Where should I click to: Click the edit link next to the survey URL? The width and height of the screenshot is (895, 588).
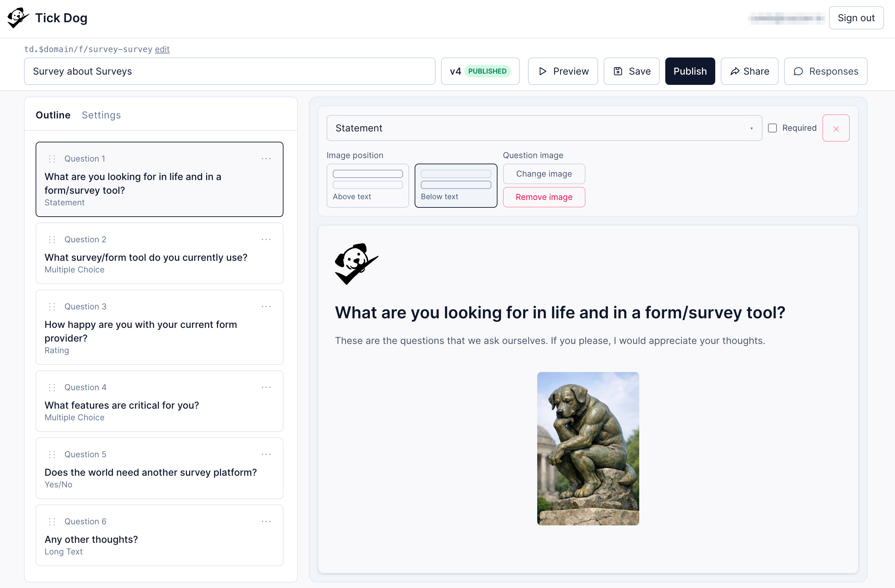click(x=162, y=49)
